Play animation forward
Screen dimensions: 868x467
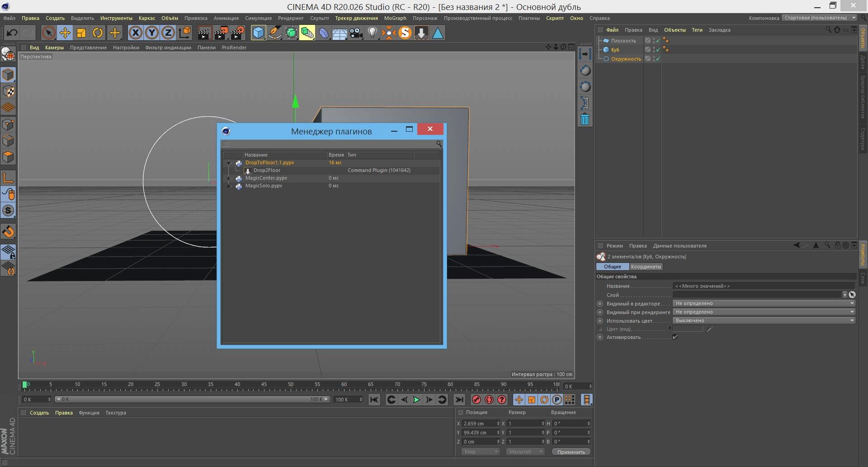tap(416, 400)
